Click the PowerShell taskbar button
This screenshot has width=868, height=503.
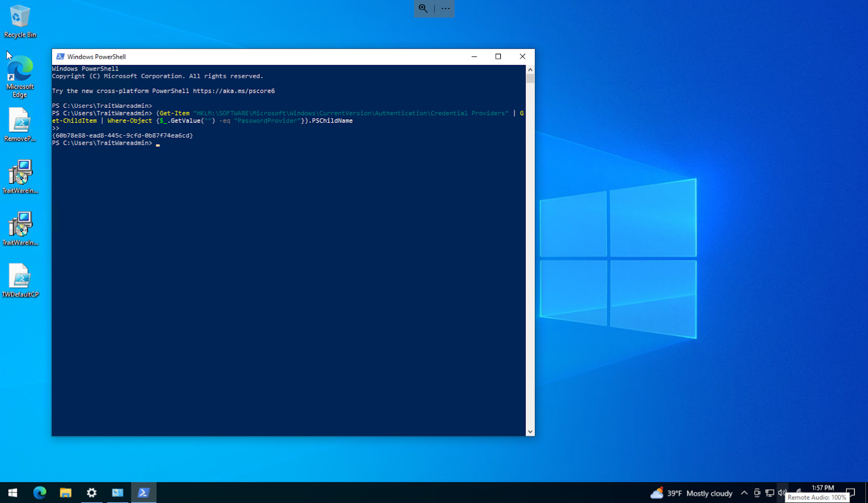pyautogui.click(x=144, y=493)
